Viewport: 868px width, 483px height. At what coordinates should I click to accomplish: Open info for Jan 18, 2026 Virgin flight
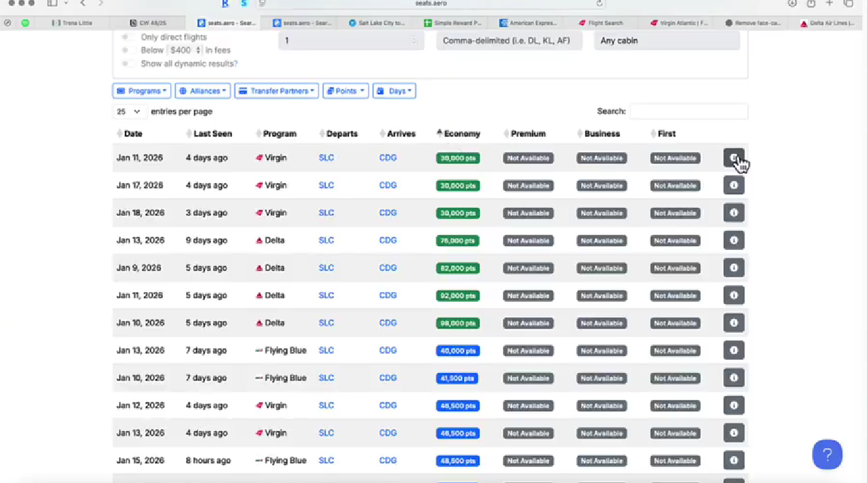tap(734, 213)
